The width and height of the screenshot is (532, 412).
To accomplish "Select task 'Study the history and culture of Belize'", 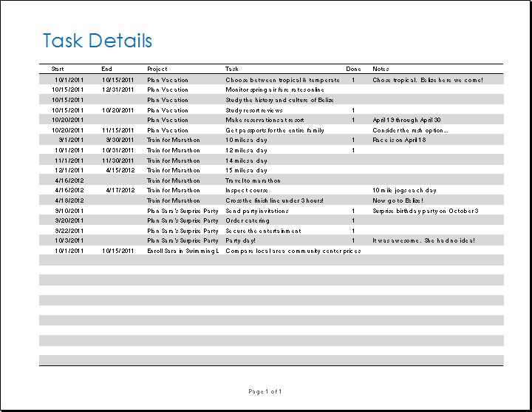I will point(279,100).
